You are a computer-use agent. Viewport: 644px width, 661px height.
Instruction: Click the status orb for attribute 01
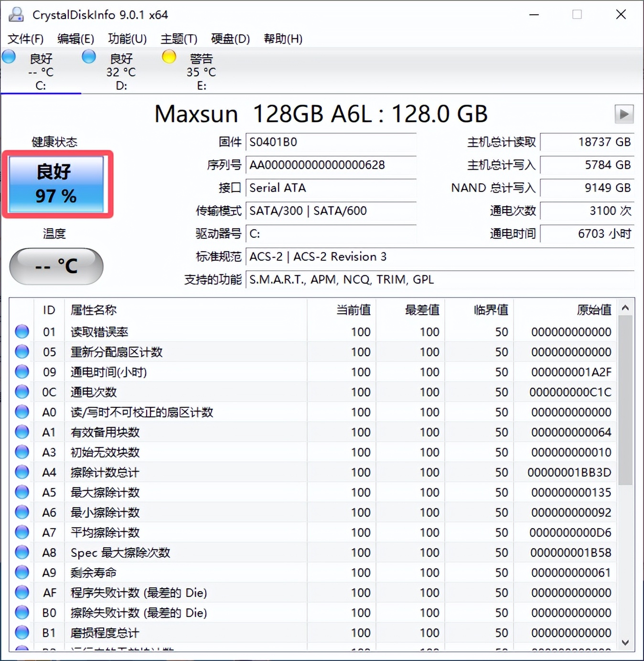22,331
